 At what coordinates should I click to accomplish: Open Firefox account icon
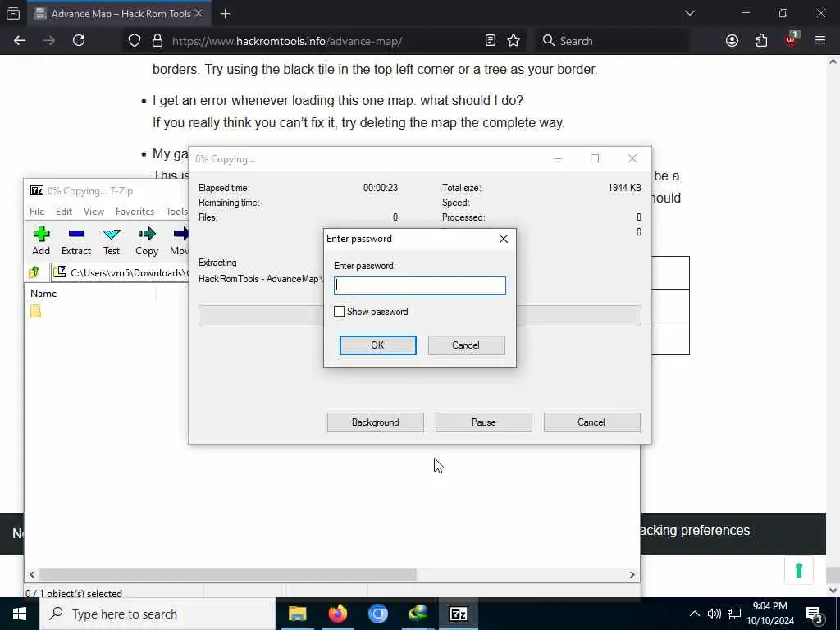[733, 41]
